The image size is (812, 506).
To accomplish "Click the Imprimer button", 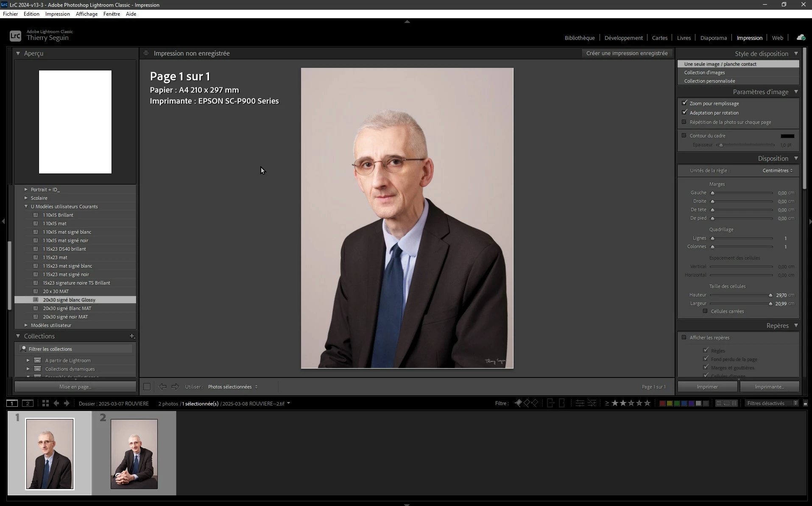I will 707,387.
